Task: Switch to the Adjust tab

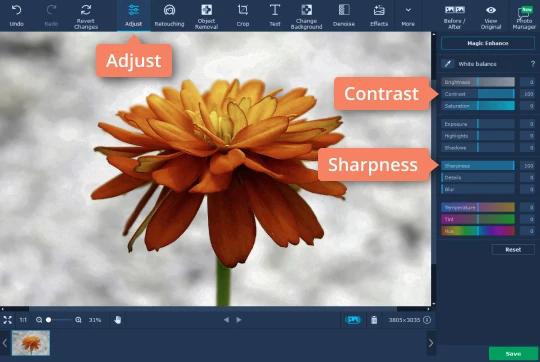Action: point(133,15)
